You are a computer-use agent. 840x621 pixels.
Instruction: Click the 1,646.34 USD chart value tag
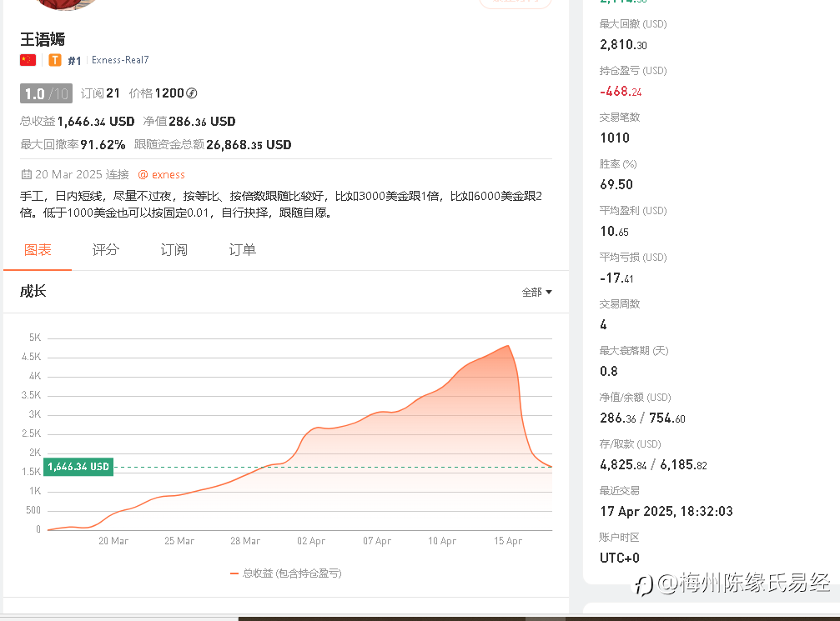(x=78, y=467)
